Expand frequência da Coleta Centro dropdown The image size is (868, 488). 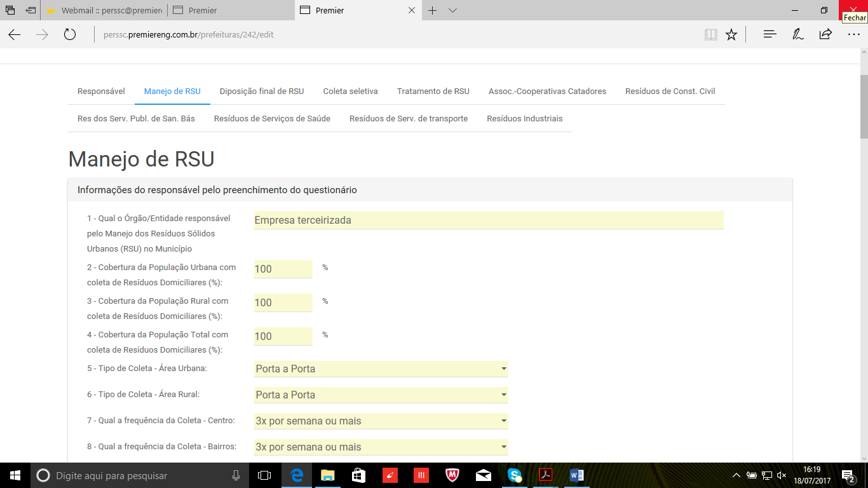point(381,421)
